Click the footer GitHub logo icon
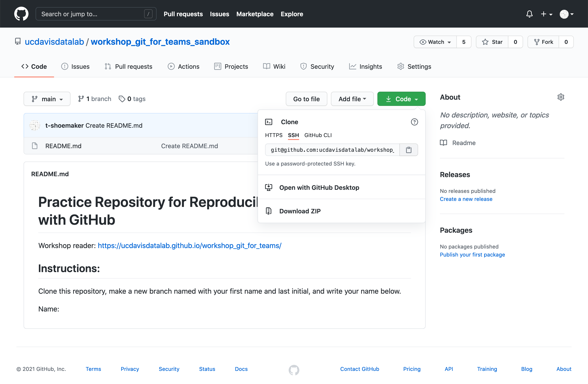The width and height of the screenshot is (588, 384). click(x=294, y=370)
